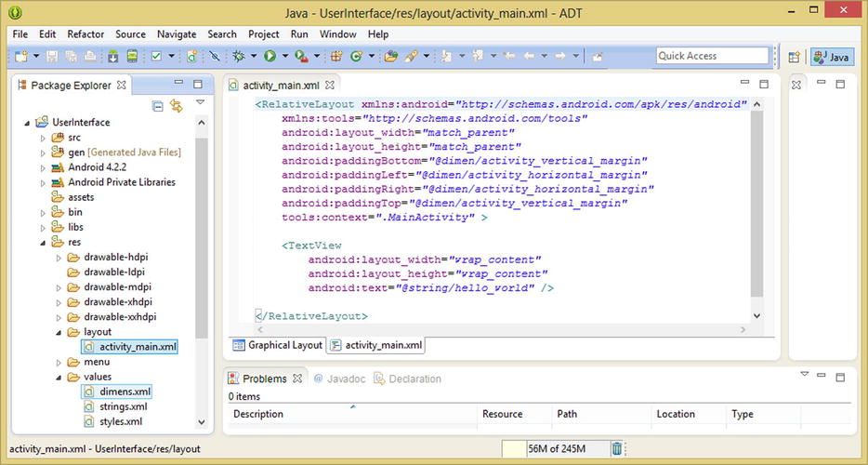Open the Help menu
This screenshot has height=465, width=868.
pyautogui.click(x=378, y=33)
